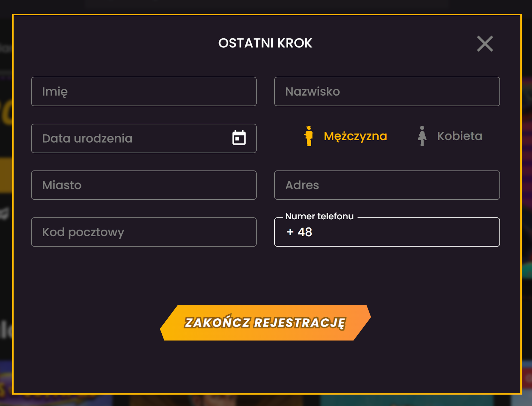Click the dimmed page right of the dialog
532x406 pixels.
click(527, 199)
